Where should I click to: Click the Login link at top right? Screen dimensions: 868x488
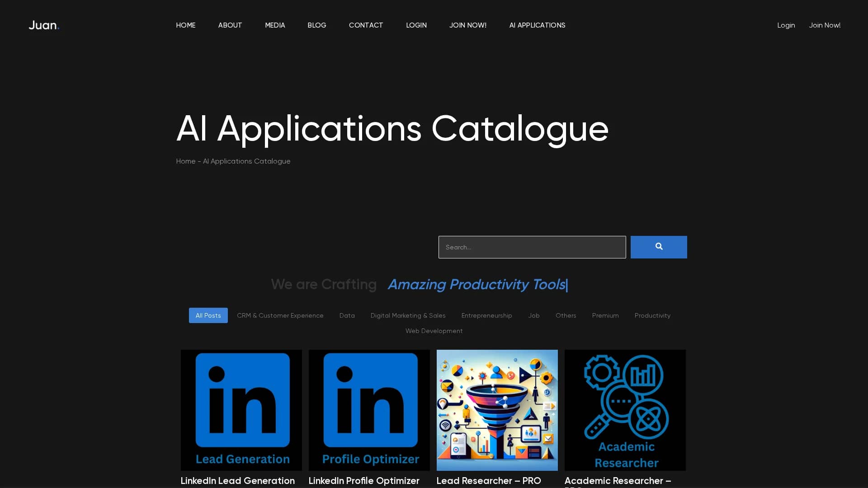(x=786, y=25)
